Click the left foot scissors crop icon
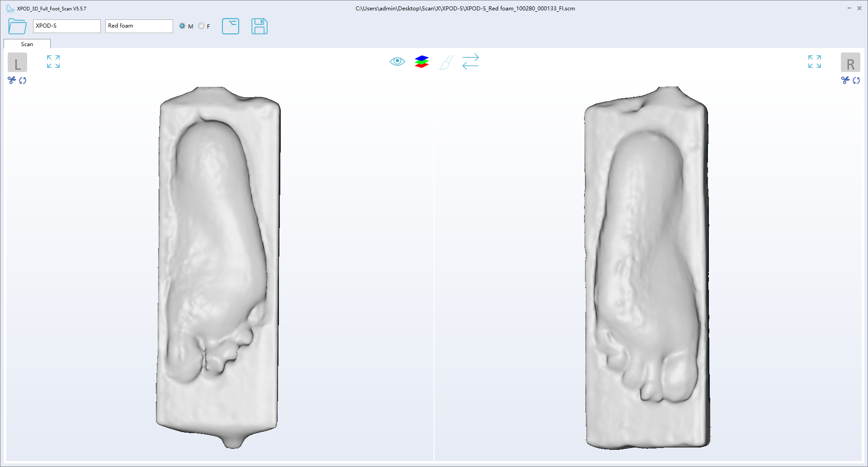Viewport: 868px width, 467px height. point(12,80)
